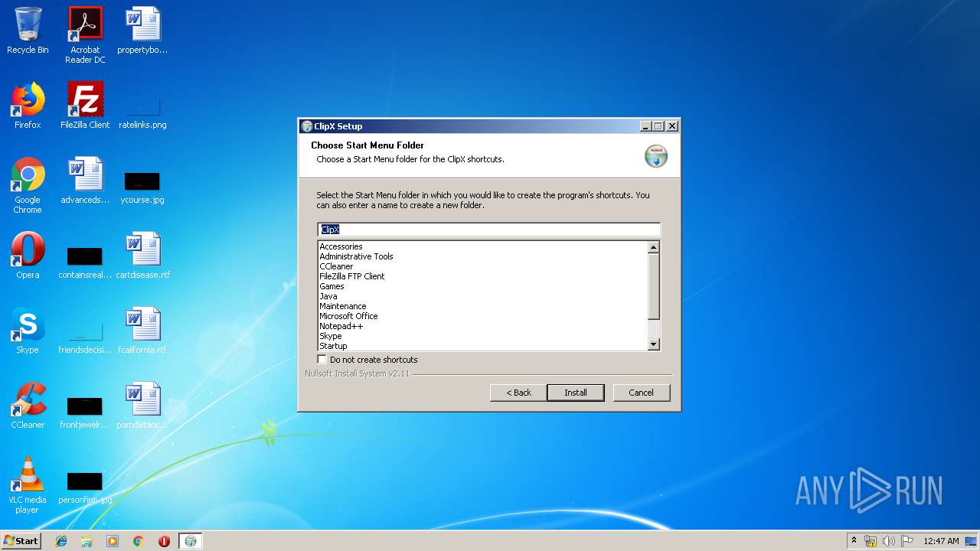
Task: Switch to the ClipX Setup taskbar button
Action: (x=191, y=541)
